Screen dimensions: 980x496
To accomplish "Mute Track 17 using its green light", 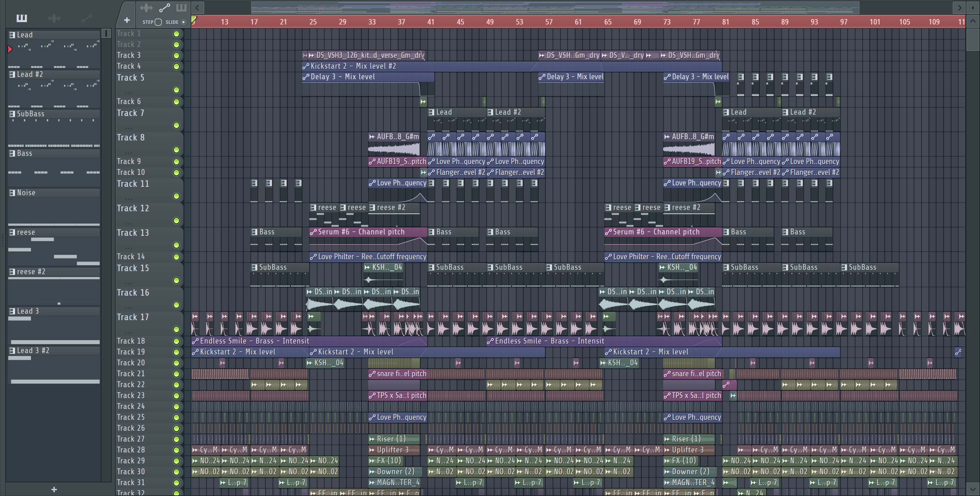I will tap(176, 329).
